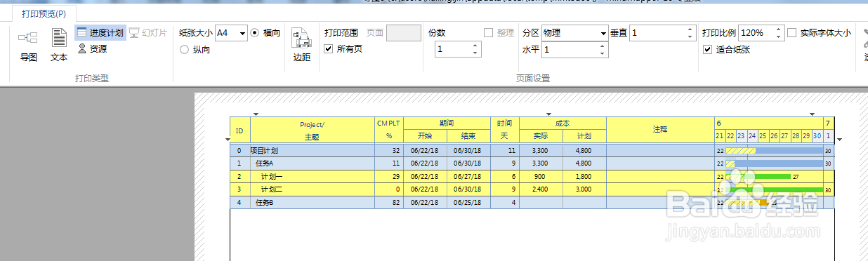
Task: Click the CMPLT % column header
Action: (x=388, y=130)
